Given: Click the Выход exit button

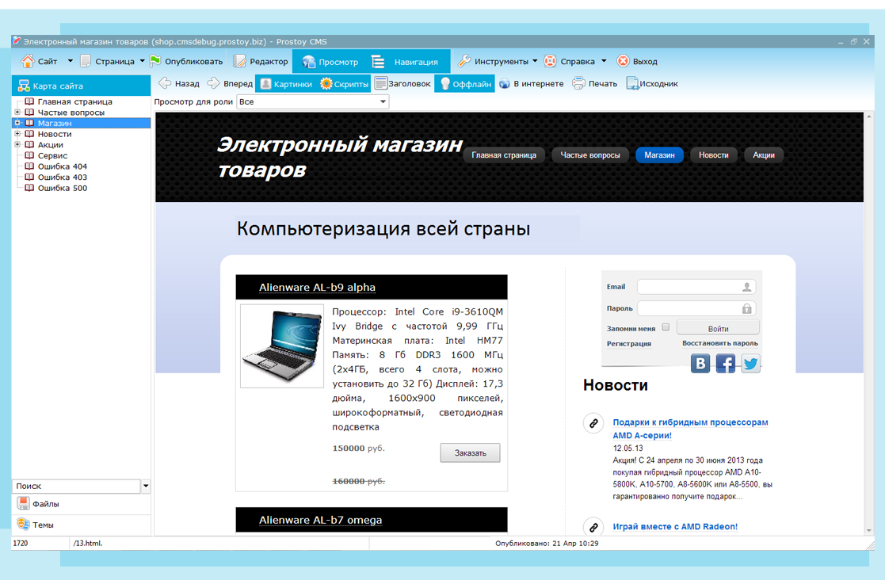Looking at the screenshot, I should pos(637,61).
